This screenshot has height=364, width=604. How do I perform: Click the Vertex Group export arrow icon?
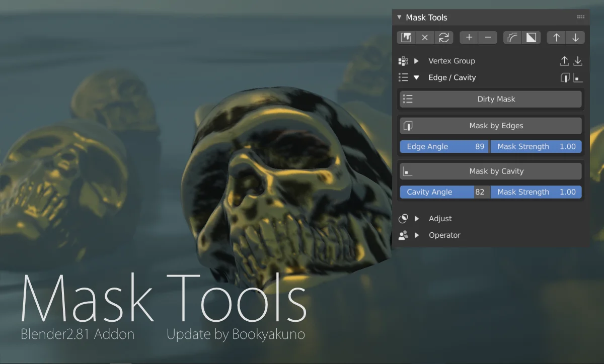pos(564,61)
